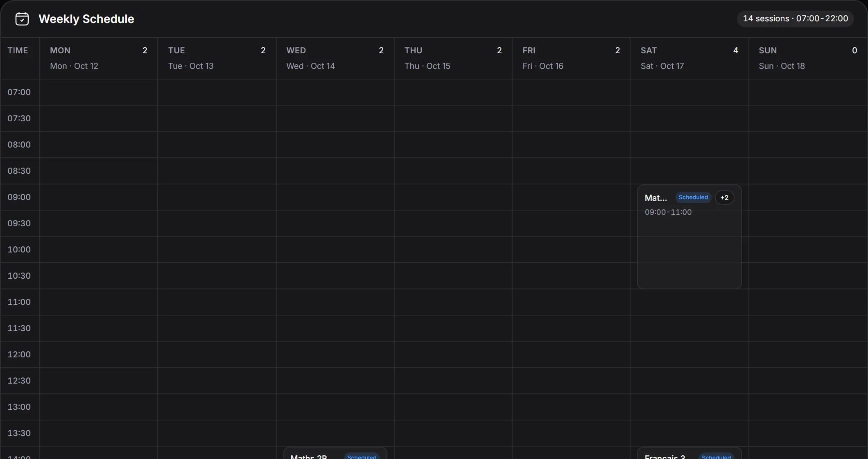
Task: Open the Maths 2B session on Wednesday
Action: click(335, 453)
